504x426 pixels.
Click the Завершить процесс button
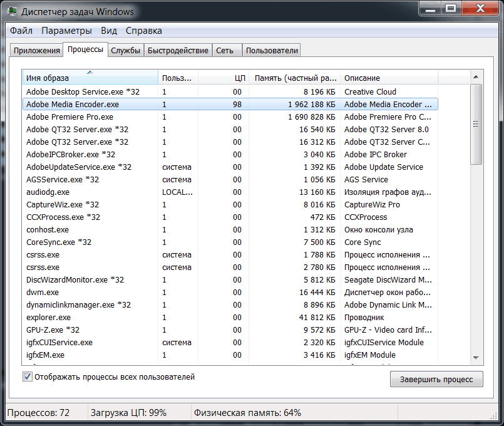[x=436, y=380]
